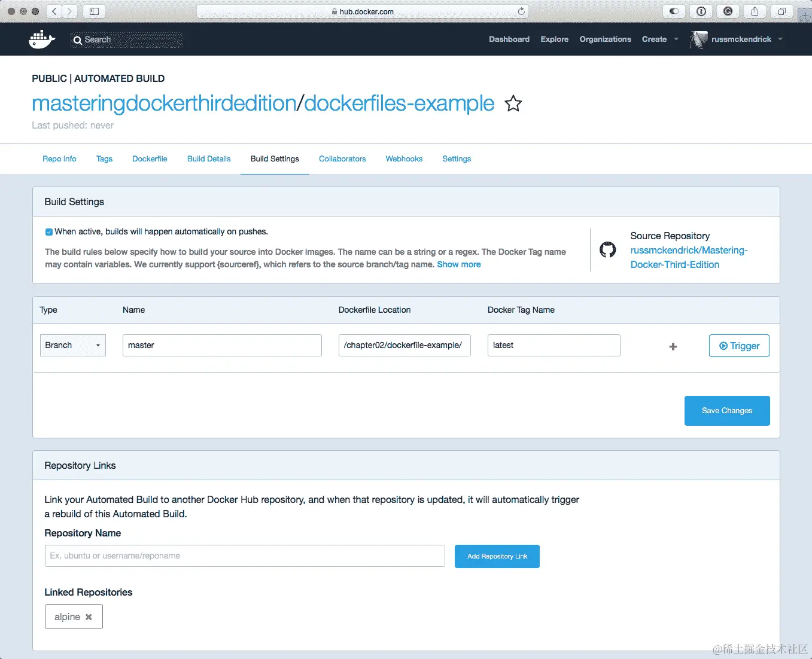Image resolution: width=812 pixels, height=659 pixels.
Task: Click the circular C extension icon
Action: click(x=728, y=11)
